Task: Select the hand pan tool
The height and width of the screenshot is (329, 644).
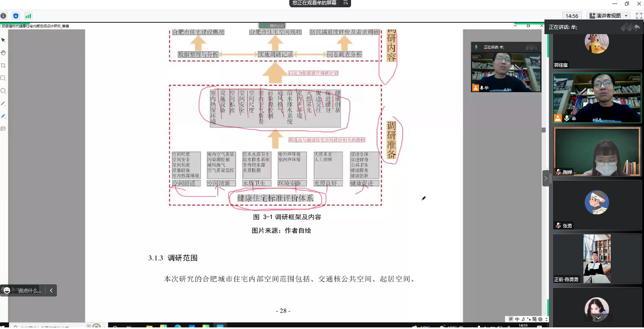Action: pyautogui.click(x=3, y=53)
